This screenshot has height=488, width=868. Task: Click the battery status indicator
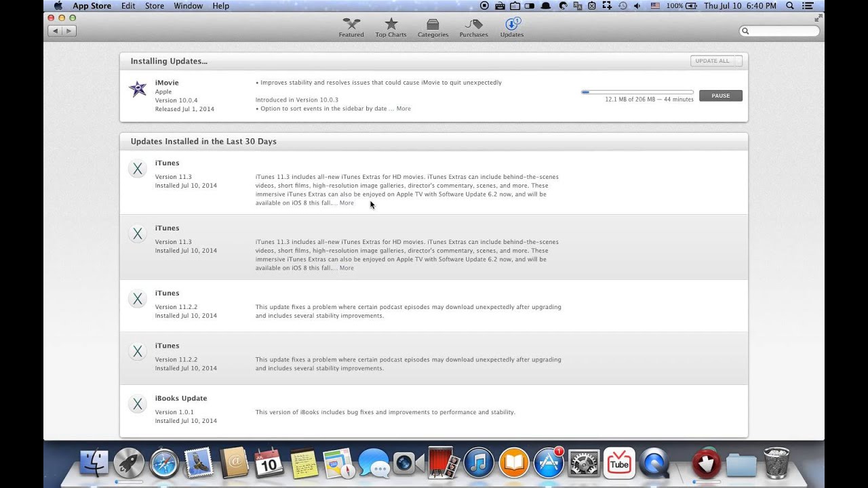(682, 5)
